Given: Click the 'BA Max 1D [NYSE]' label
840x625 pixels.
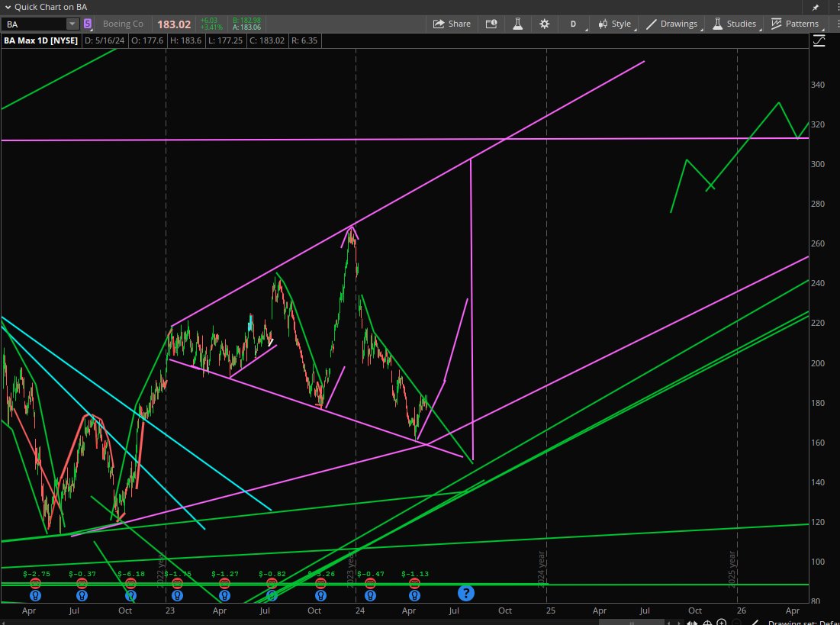Looking at the screenshot, I should pos(40,40).
